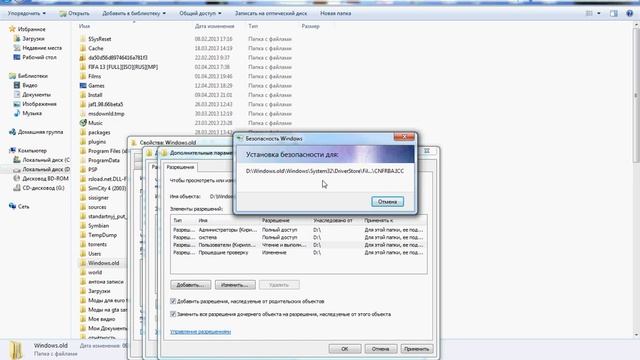This screenshot has width=640, height=360.
Task: Click the $SysReset folder icon
Action: click(x=83, y=39)
